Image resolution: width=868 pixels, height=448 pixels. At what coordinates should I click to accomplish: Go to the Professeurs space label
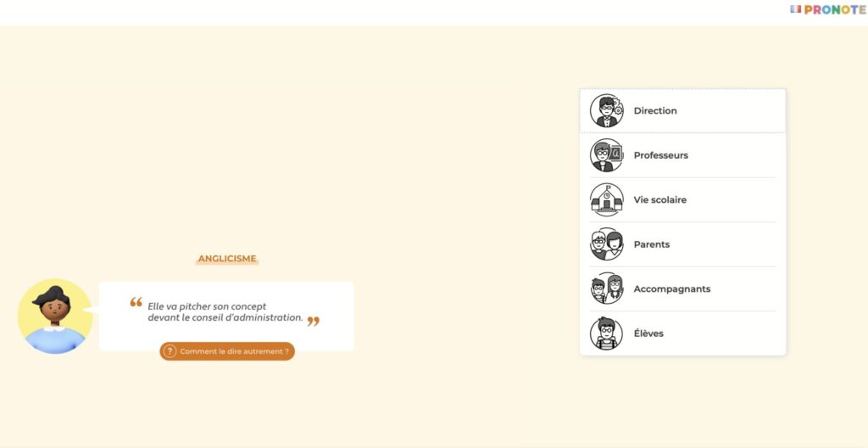point(661,155)
